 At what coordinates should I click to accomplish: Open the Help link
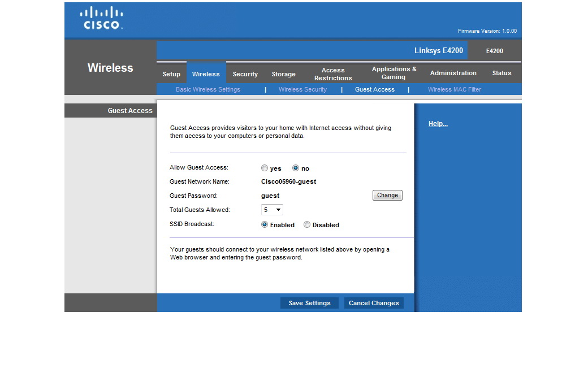point(438,124)
